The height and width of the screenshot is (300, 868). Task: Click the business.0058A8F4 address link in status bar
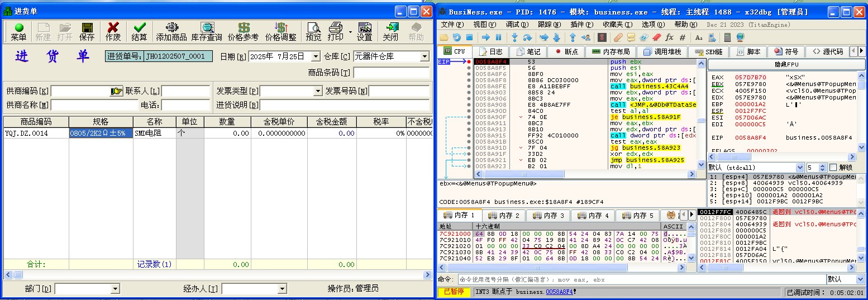pyautogui.click(x=559, y=292)
